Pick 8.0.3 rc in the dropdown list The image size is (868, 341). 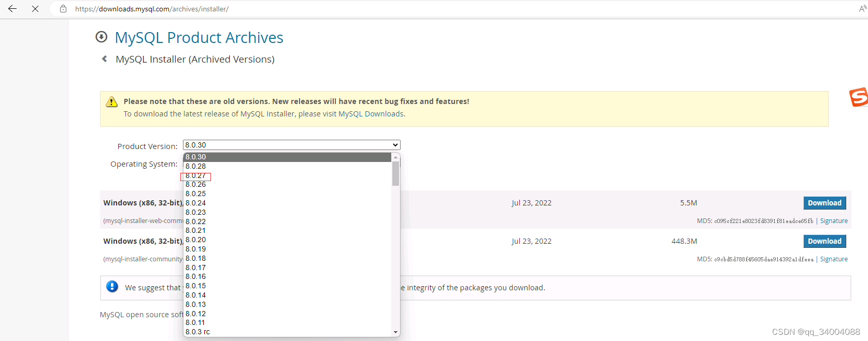(288, 332)
